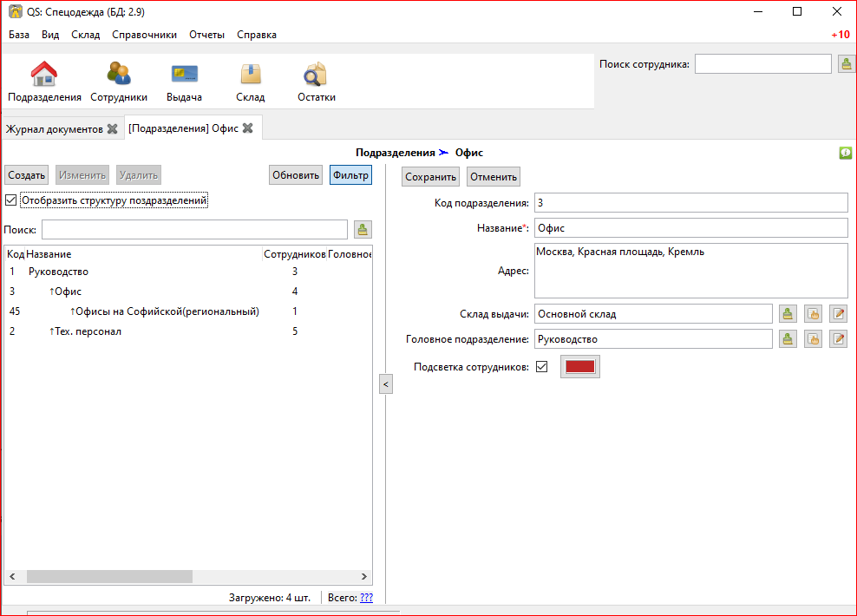Viewport: 857px width, 616px height.
Task: Toggle the Фильтр button
Action: tap(350, 175)
